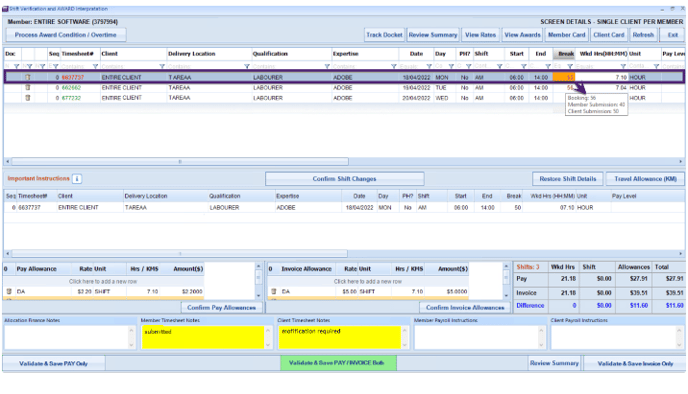Open Travel Allowance (KM)
688x394 pixels.
point(645,179)
